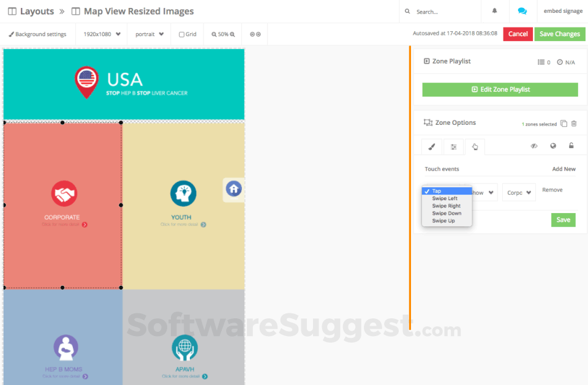Delete selected zone with trash icon
The width and height of the screenshot is (588, 385).
[x=574, y=124]
